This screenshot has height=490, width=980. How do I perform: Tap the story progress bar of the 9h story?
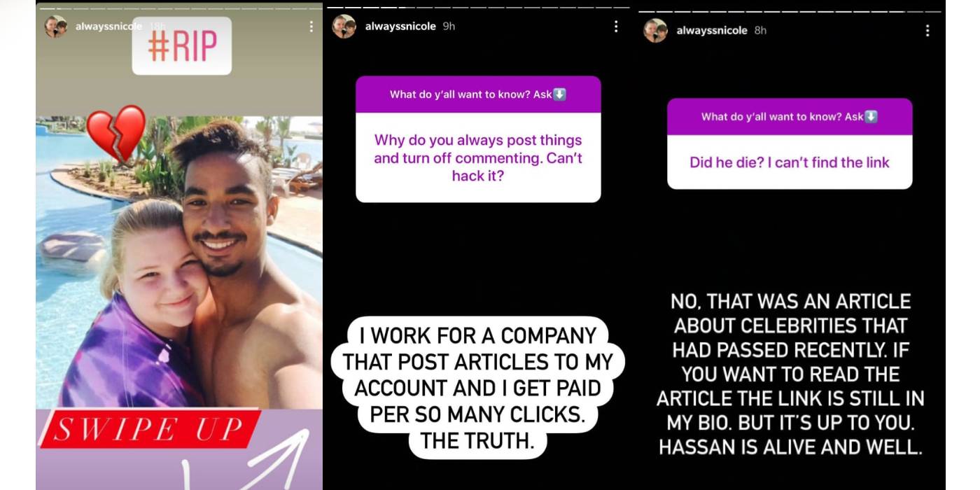pyautogui.click(x=478, y=7)
